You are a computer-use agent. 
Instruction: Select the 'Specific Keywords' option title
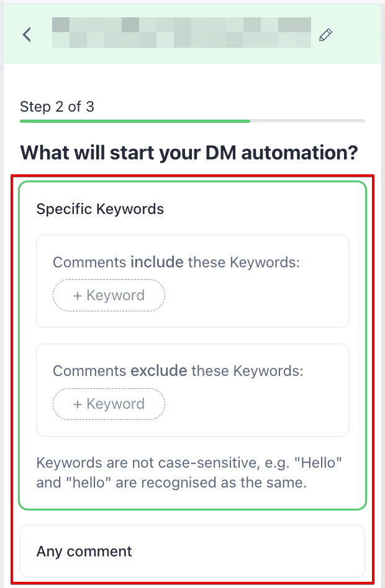[x=100, y=209]
